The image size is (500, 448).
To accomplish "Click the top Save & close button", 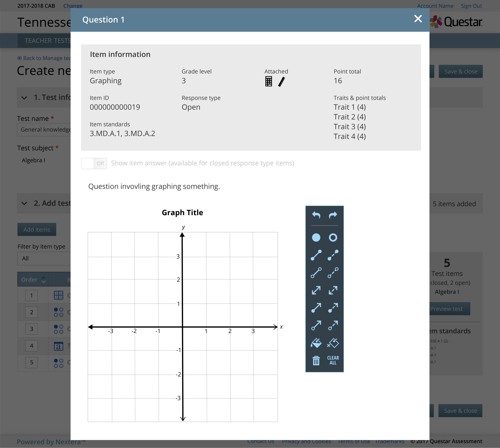I will pos(461,71).
